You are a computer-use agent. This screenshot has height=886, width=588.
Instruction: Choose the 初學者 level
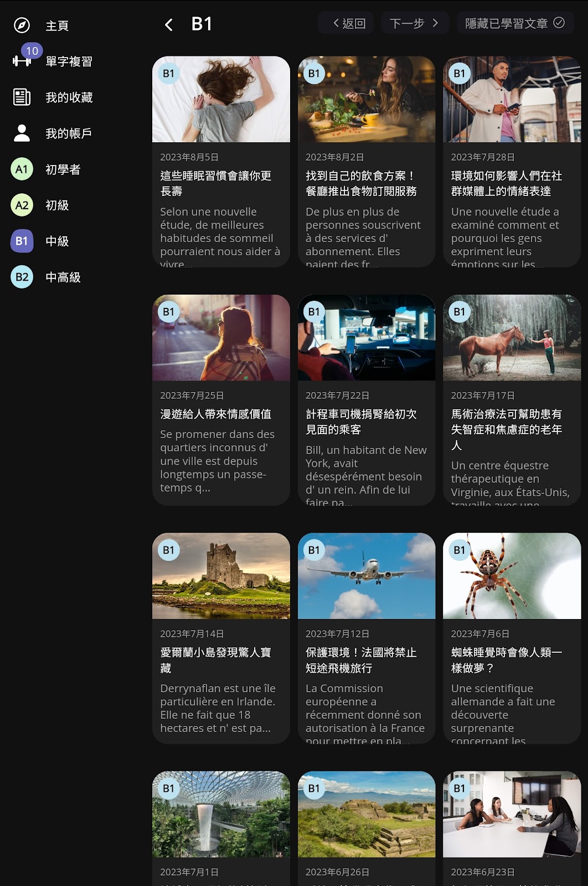pos(63,169)
